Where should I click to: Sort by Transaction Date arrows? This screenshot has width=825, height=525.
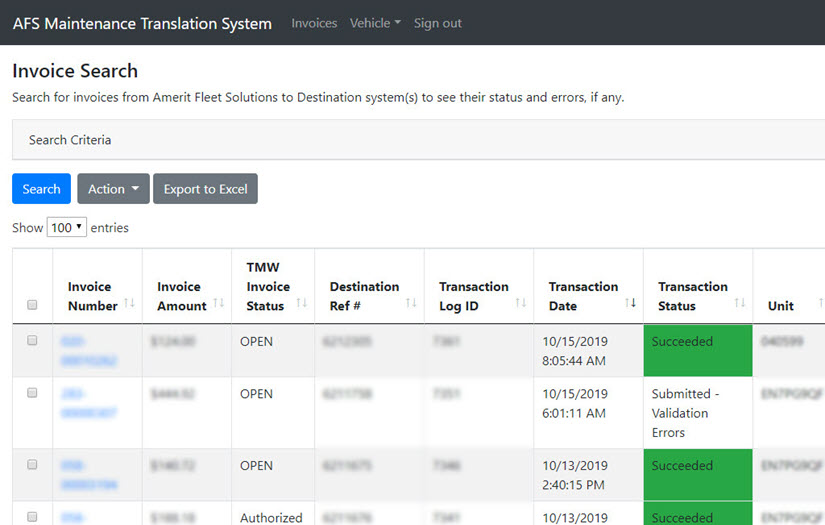tap(630, 304)
